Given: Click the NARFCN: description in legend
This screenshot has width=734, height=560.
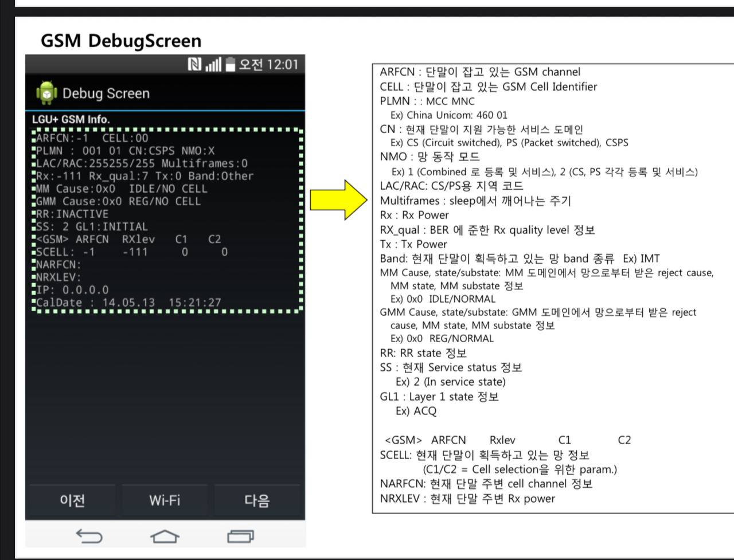Looking at the screenshot, I should pyautogui.click(x=486, y=484).
